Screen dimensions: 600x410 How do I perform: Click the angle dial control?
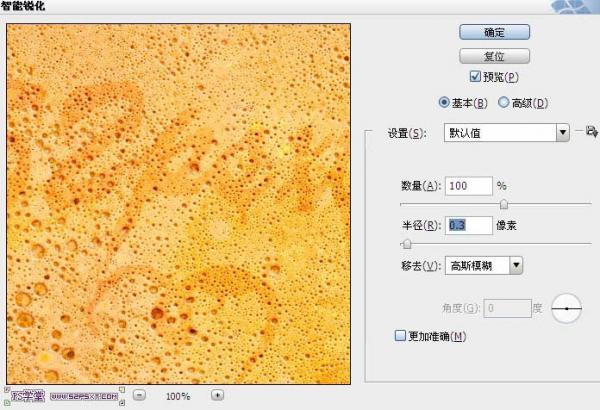[x=566, y=308]
